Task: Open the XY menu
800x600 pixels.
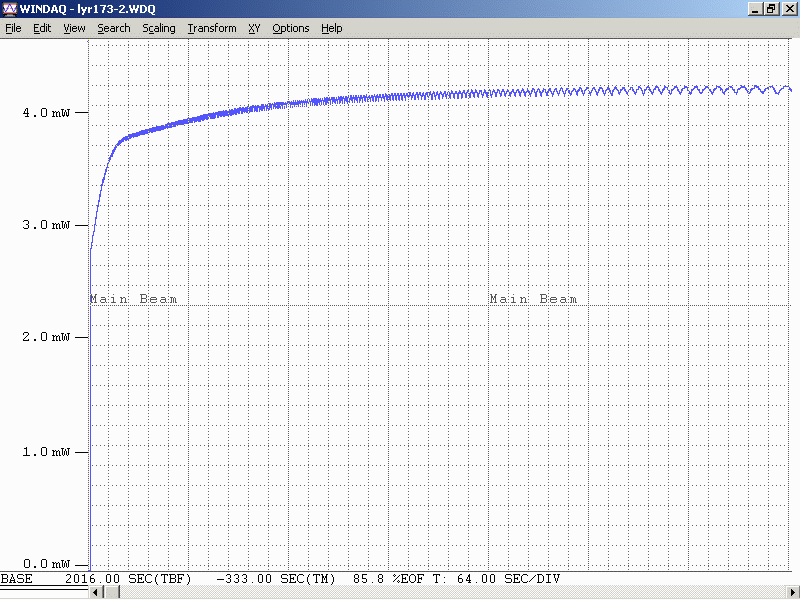Action: (254, 28)
